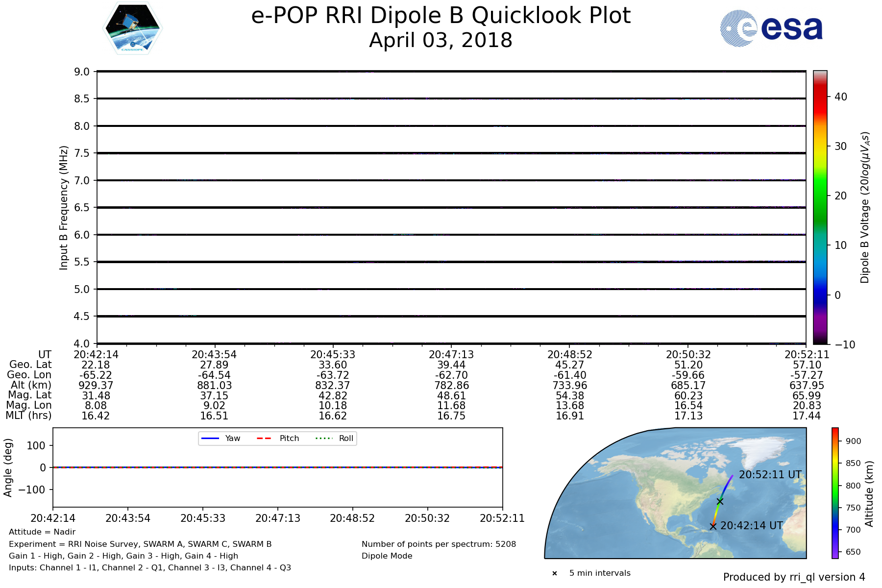The image size is (882, 588).
Task: Click the 5 min intervals x legend marker
Action: (555, 573)
